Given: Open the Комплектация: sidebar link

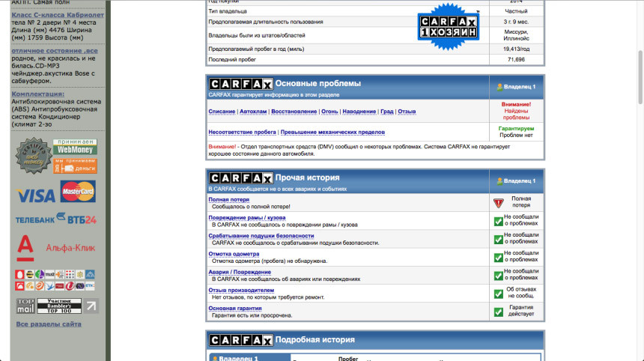Looking at the screenshot, I should (37, 94).
